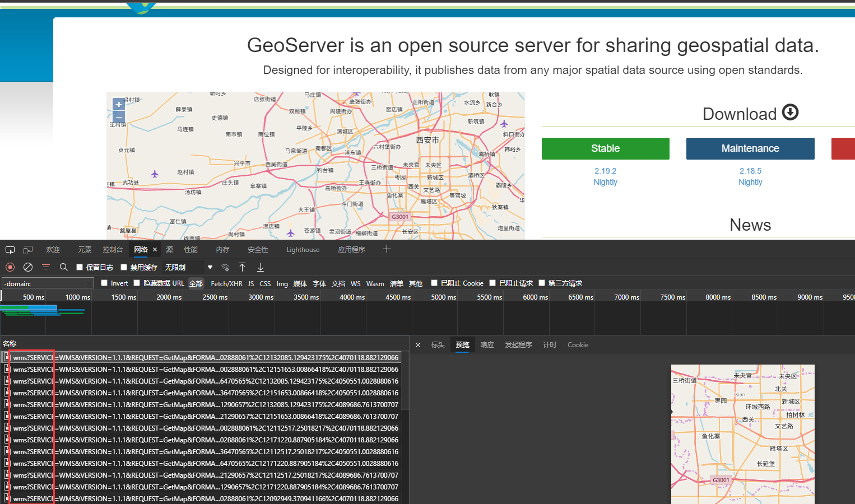Viewport: 855px width, 504px height.
Task: Switch to the 欢迎 DevTools tab
Action: [x=53, y=250]
